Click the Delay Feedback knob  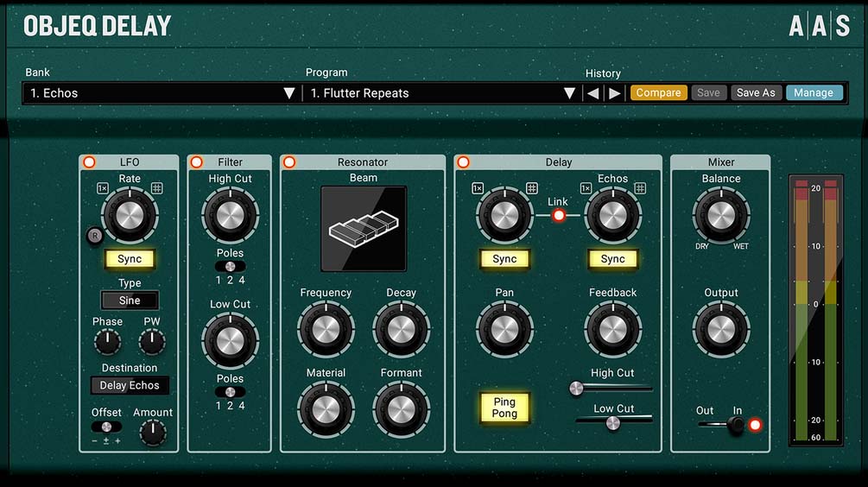click(x=613, y=329)
